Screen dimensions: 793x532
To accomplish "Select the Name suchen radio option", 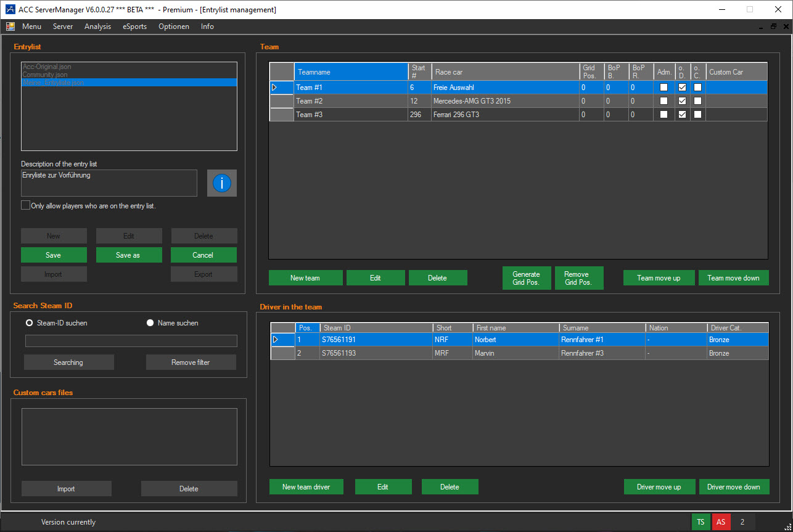I will point(150,323).
